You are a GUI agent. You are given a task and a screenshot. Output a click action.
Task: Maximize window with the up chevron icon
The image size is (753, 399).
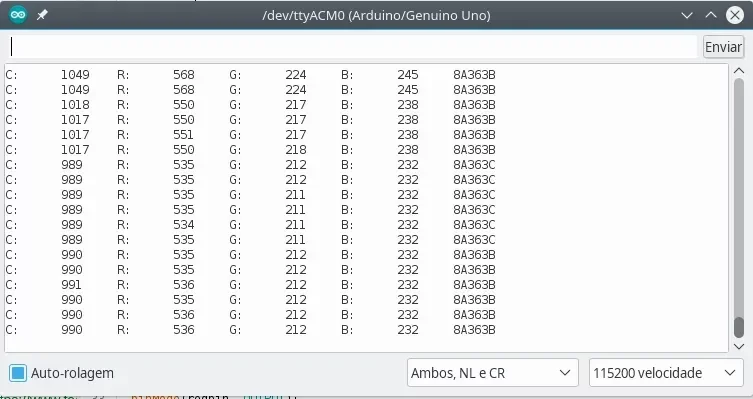pos(711,15)
